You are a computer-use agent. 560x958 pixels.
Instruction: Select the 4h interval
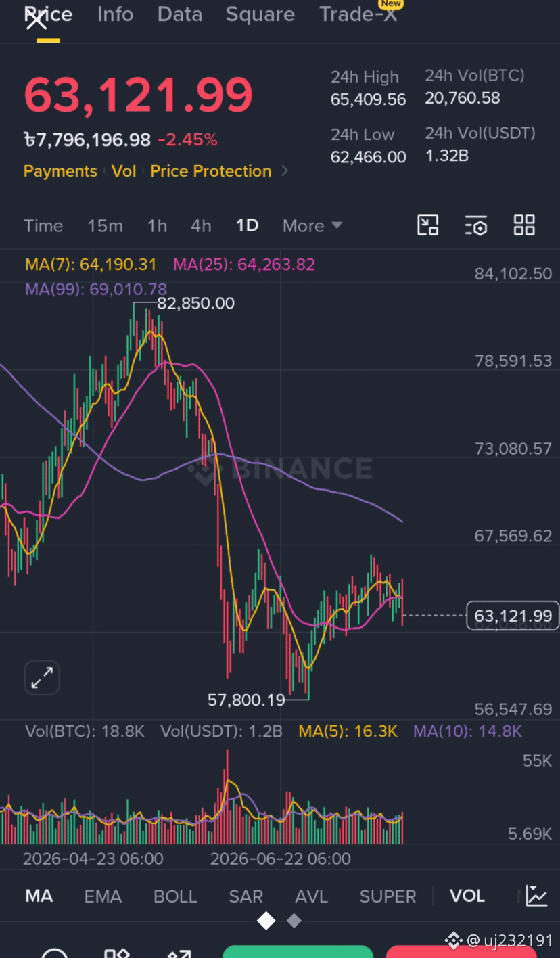click(x=201, y=226)
